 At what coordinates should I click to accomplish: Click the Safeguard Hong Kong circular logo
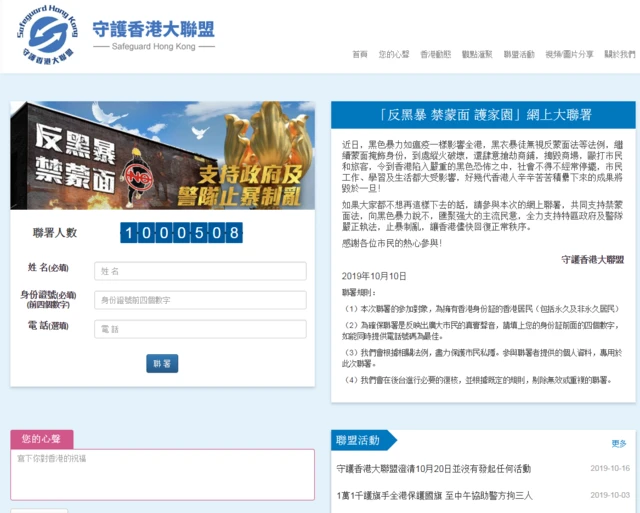47,35
